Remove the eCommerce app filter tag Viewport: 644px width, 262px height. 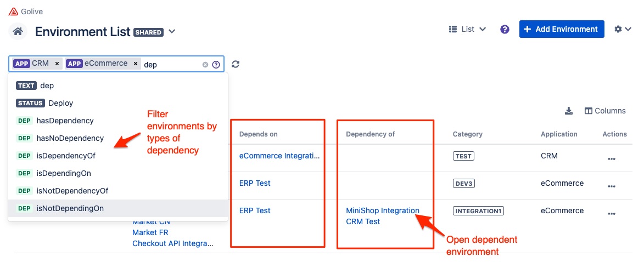tap(135, 64)
